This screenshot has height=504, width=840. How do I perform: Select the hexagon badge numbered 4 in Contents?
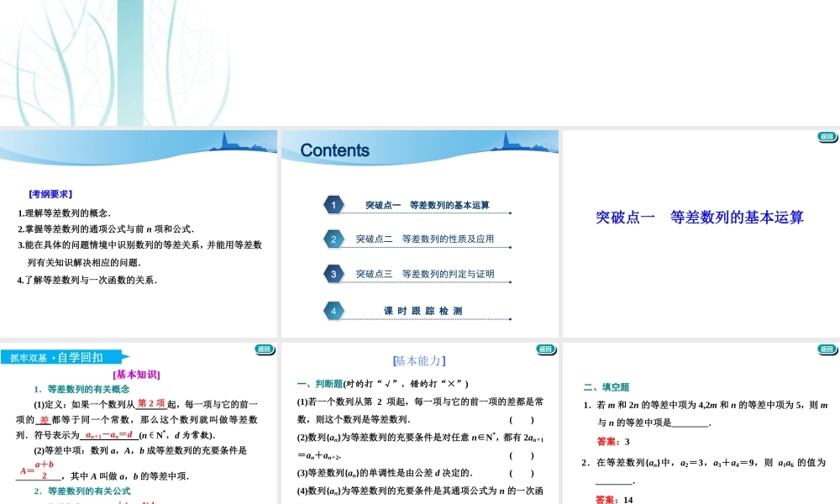click(x=333, y=310)
